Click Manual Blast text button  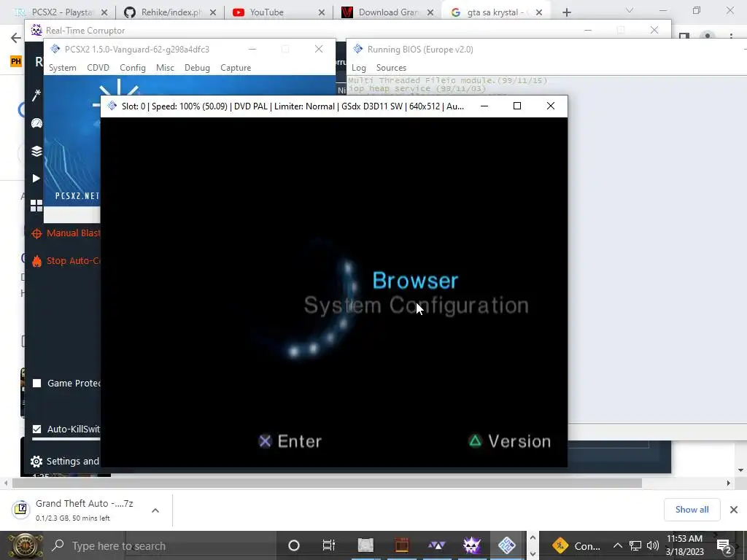pyautogui.click(x=74, y=233)
